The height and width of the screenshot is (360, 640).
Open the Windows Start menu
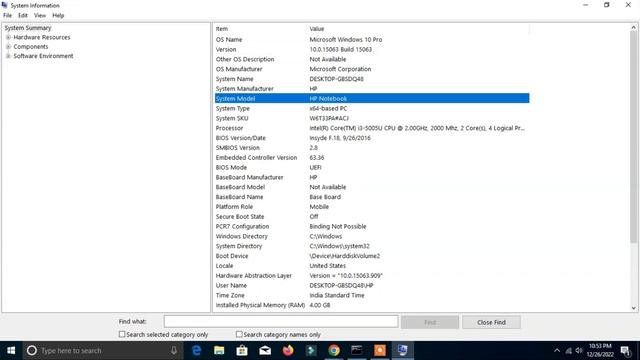pos(11,351)
